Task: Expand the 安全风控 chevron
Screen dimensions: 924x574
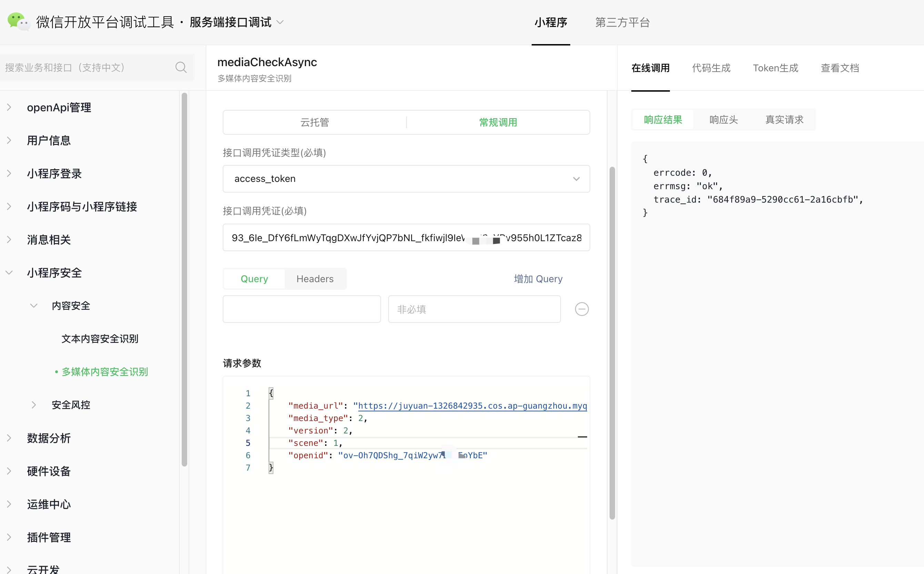Action: click(x=34, y=405)
